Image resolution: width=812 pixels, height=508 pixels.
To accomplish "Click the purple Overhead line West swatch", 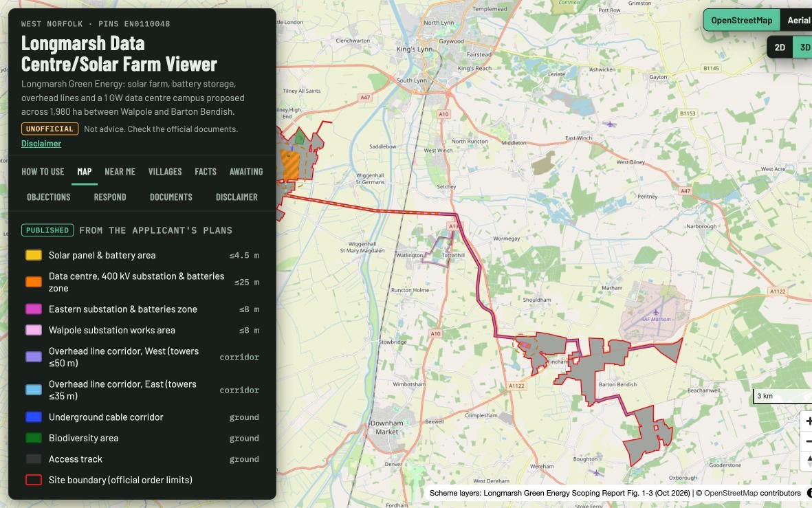I will [x=34, y=357].
